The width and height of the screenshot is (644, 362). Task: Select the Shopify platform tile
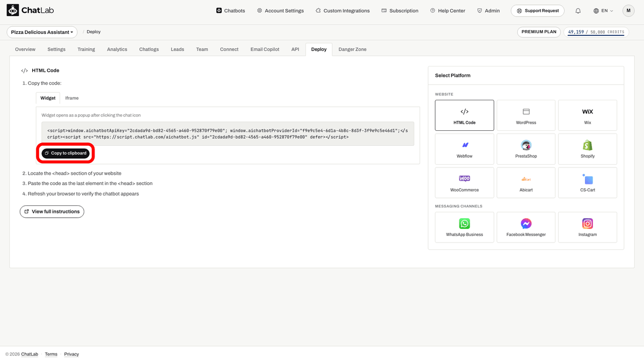(x=588, y=149)
